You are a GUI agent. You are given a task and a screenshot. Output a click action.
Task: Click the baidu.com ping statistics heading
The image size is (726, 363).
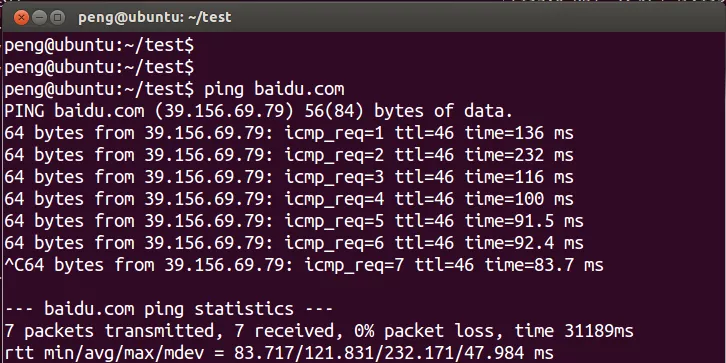pyautogui.click(x=169, y=309)
